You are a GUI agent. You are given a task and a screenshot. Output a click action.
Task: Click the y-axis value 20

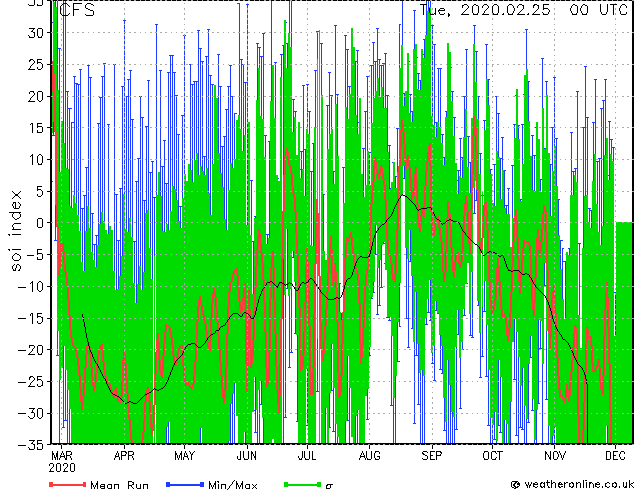tap(36, 96)
